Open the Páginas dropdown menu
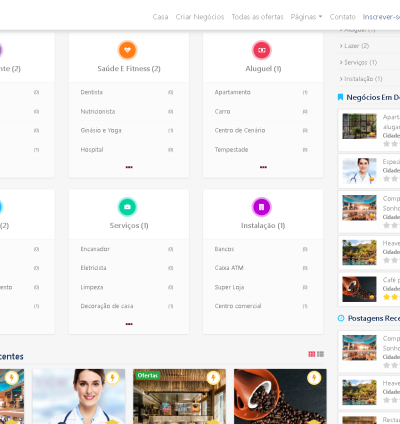The height and width of the screenshot is (424, 400). (x=306, y=17)
